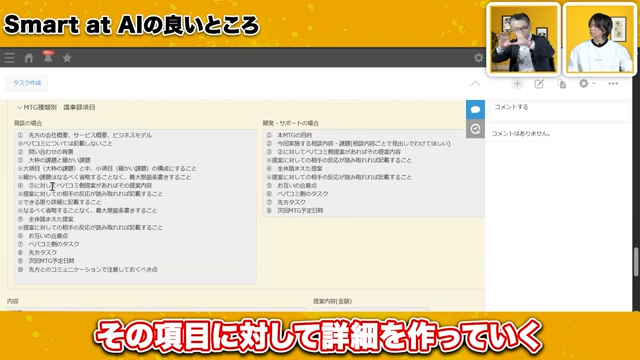640x360 pixels.
Task: Collapse the record header with the up chevron
Action: tap(475, 84)
